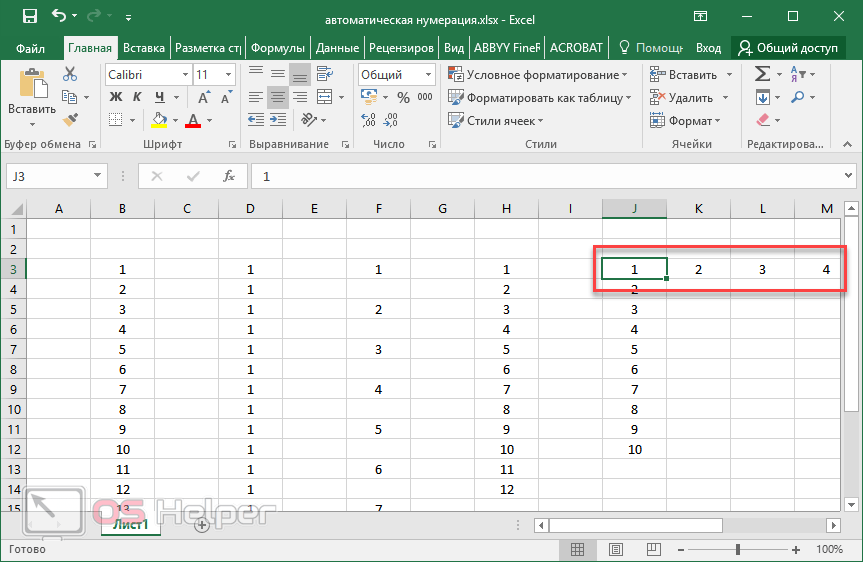
Task: Open the Файл menu tab
Action: point(30,47)
